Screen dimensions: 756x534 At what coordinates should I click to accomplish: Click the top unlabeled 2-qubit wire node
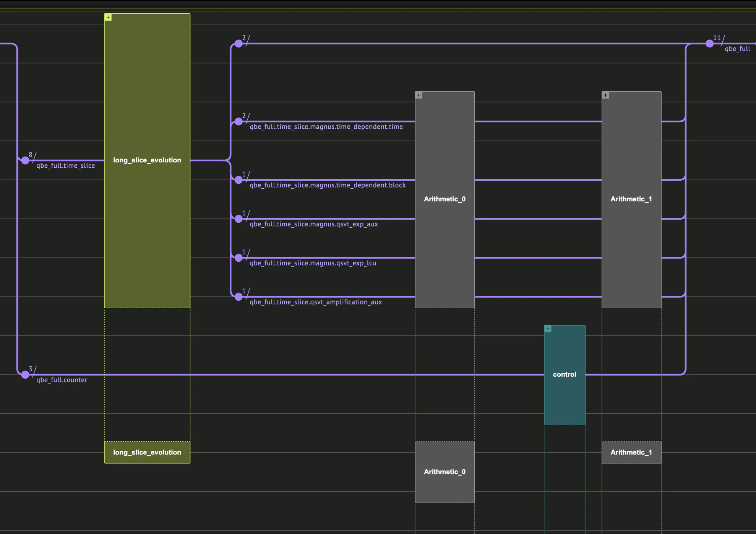pos(238,44)
